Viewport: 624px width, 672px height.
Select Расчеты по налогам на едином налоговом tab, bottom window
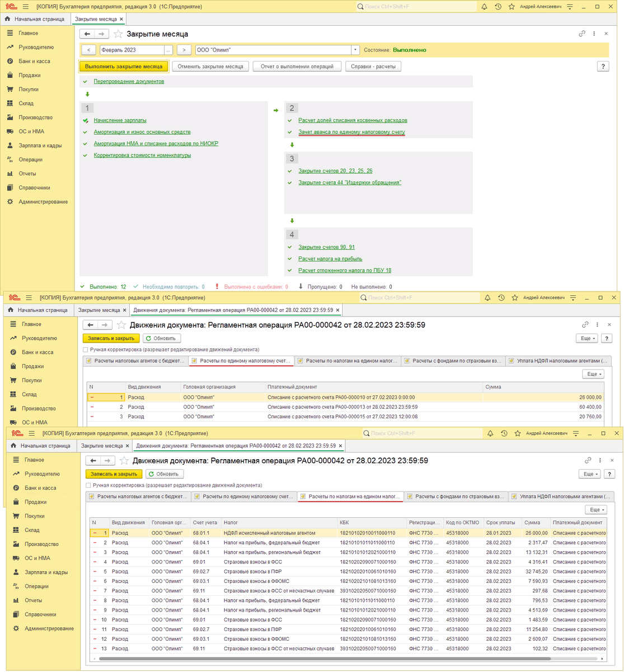(350, 496)
